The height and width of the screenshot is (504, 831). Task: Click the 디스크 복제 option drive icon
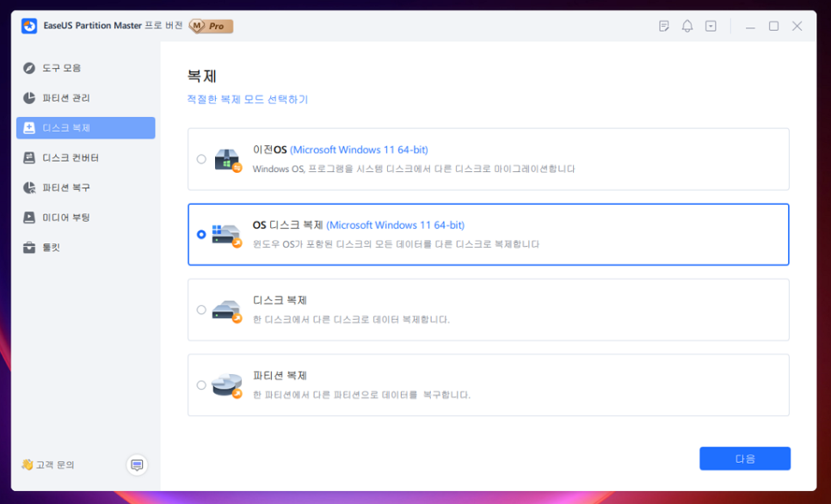pos(227,310)
